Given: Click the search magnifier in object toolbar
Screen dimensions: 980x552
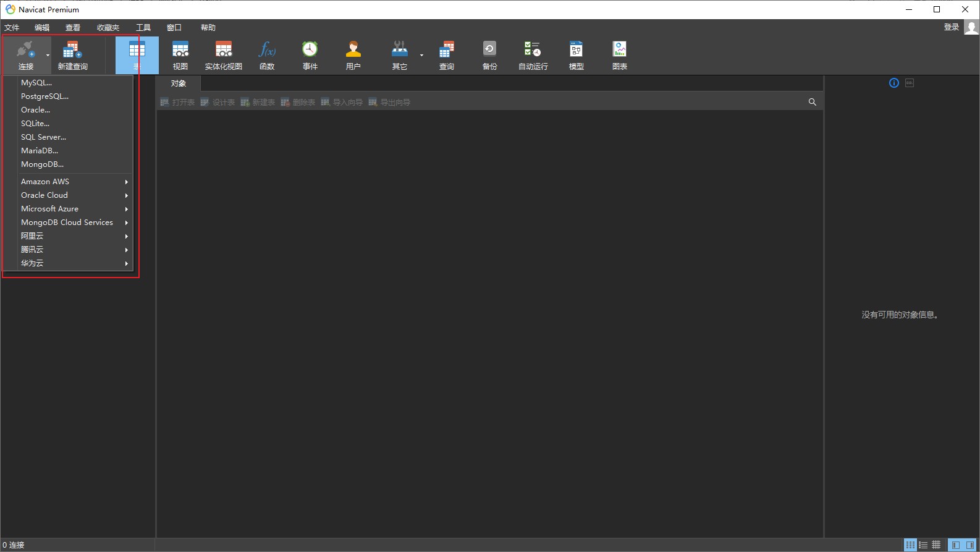Looking at the screenshot, I should point(813,102).
